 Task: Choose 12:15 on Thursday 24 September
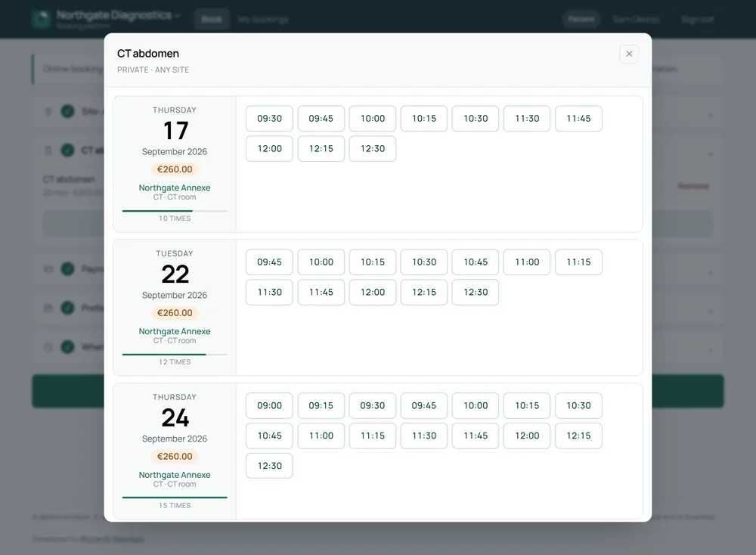(x=578, y=436)
